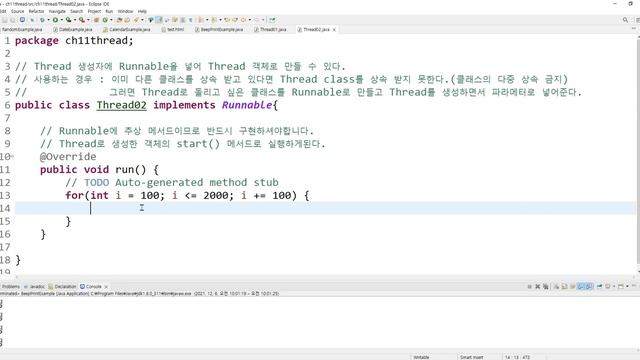This screenshot has height=360, width=640.
Task: Remove all terminated launches in Console
Action: point(546,287)
